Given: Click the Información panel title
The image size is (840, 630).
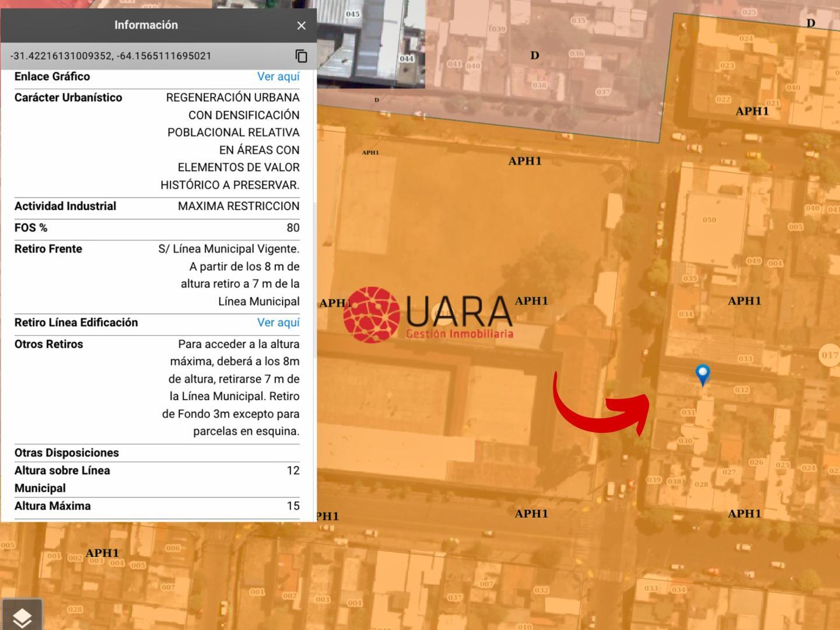Looking at the screenshot, I should 146,25.
